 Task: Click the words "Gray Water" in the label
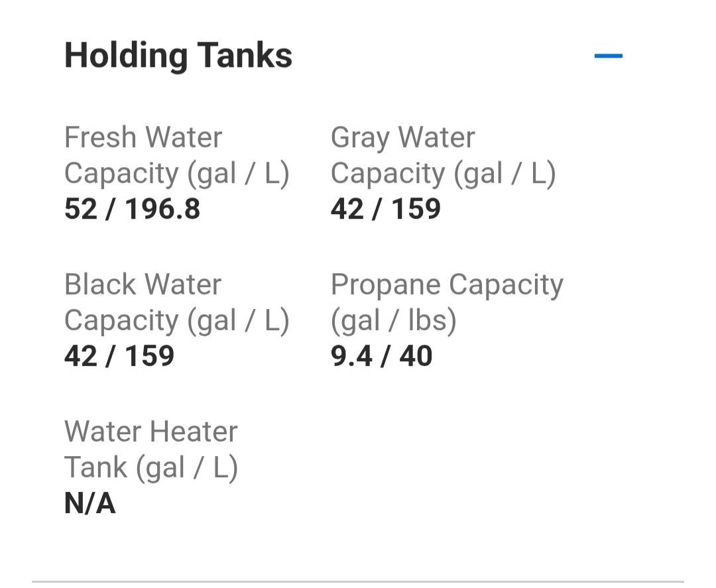point(402,138)
